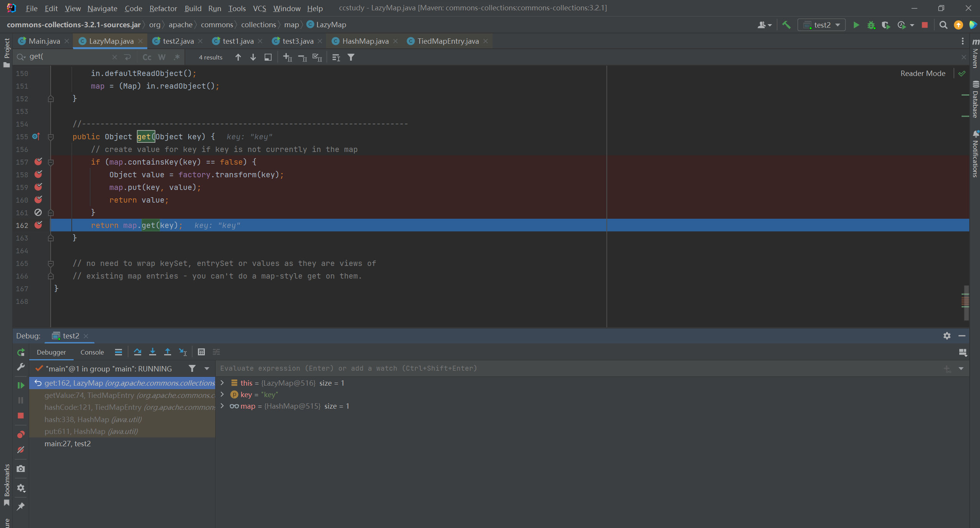Click Step Out in debugger toolbar
The height and width of the screenshot is (528, 980).
click(x=168, y=352)
